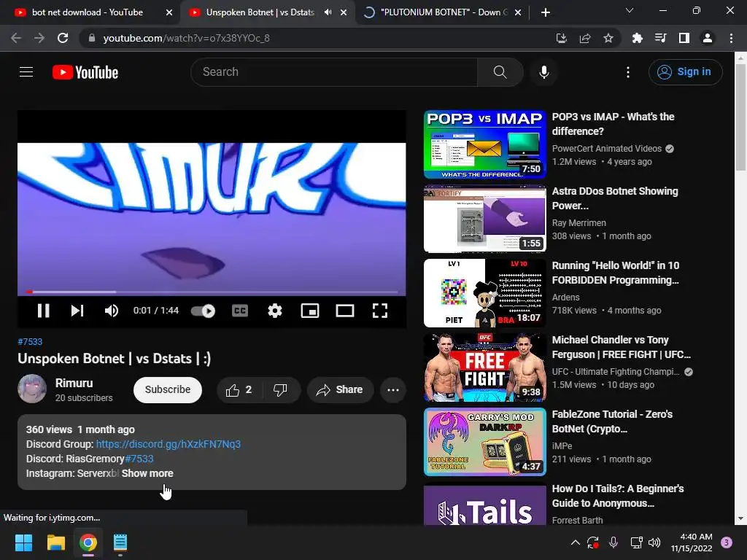Open How Do I Tails video title
The width and height of the screenshot is (747, 560).
(617, 496)
